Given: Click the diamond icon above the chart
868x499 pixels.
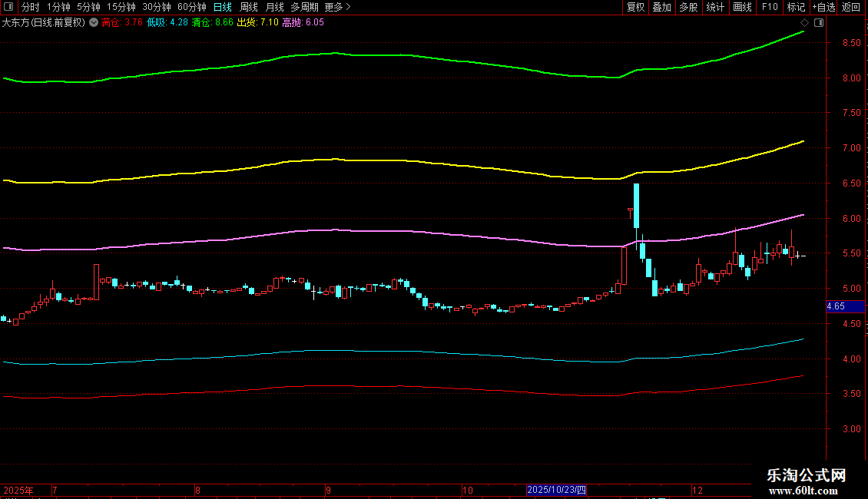Looking at the screenshot, I should [804, 23].
